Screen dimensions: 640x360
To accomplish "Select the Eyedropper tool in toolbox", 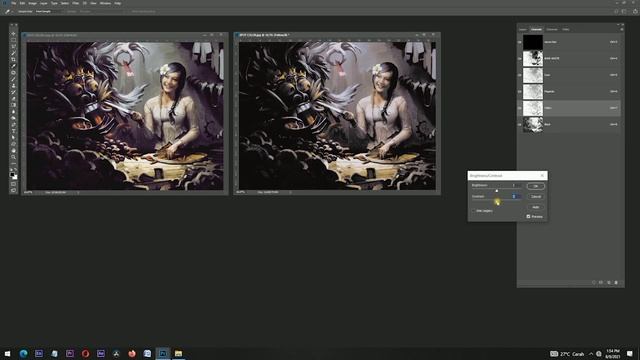I will 13,66.
